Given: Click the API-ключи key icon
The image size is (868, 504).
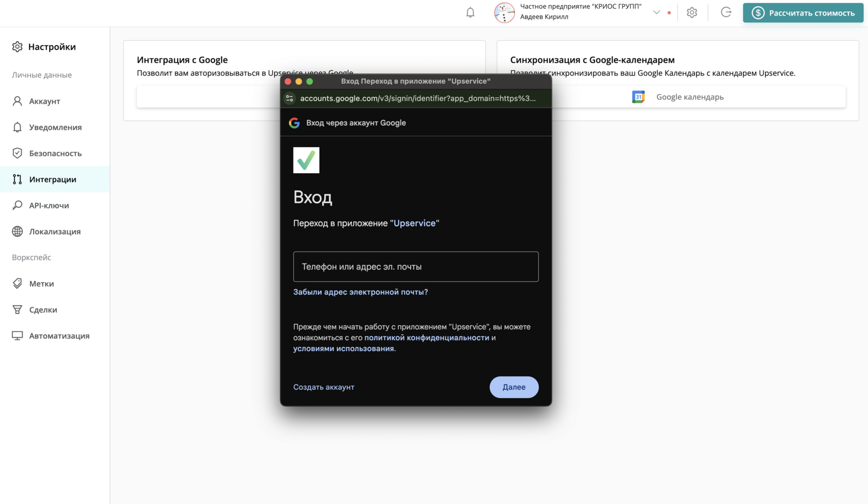Looking at the screenshot, I should [18, 205].
